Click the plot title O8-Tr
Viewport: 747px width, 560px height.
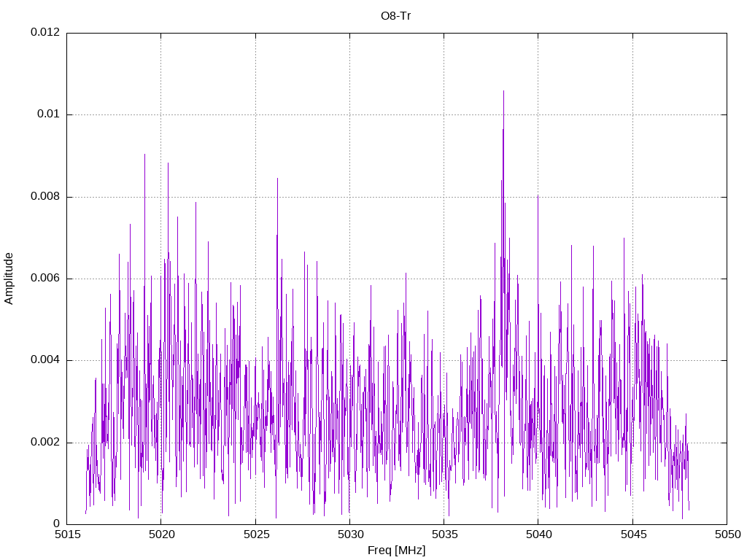click(x=395, y=16)
